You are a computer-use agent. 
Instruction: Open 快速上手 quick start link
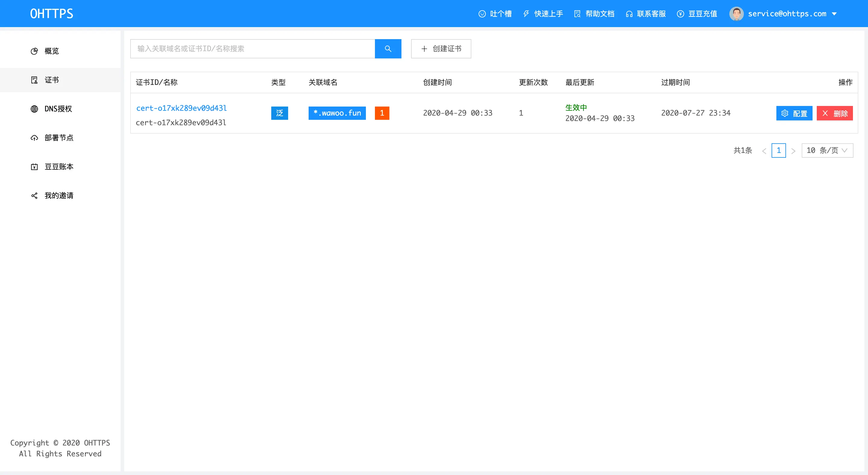coord(548,14)
